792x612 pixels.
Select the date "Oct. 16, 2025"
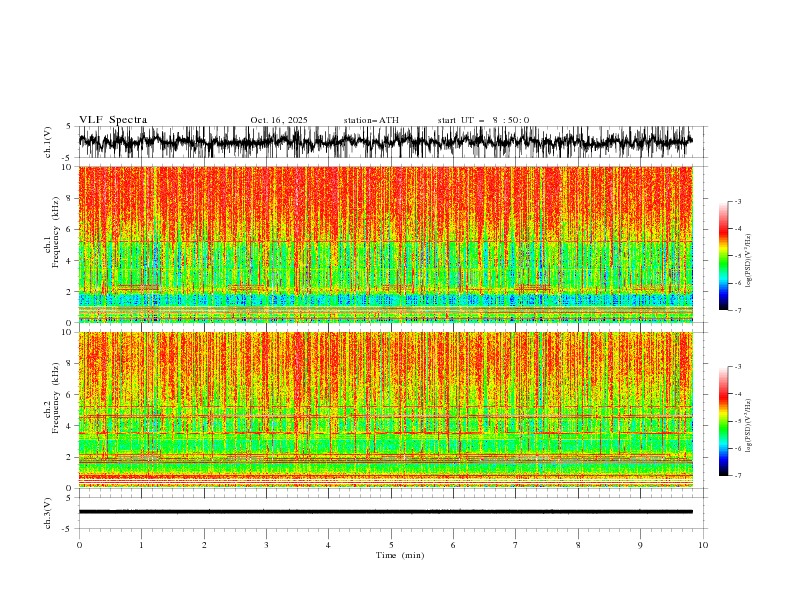tap(279, 120)
